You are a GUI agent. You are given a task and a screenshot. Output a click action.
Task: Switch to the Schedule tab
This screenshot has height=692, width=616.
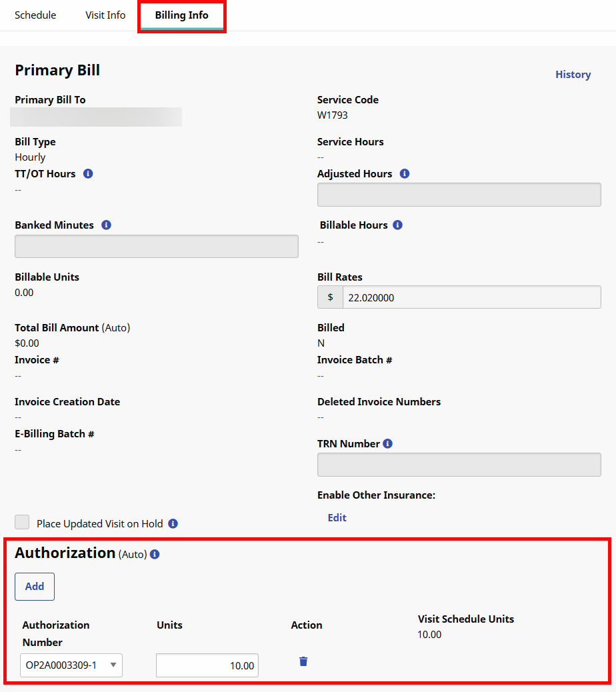(35, 15)
